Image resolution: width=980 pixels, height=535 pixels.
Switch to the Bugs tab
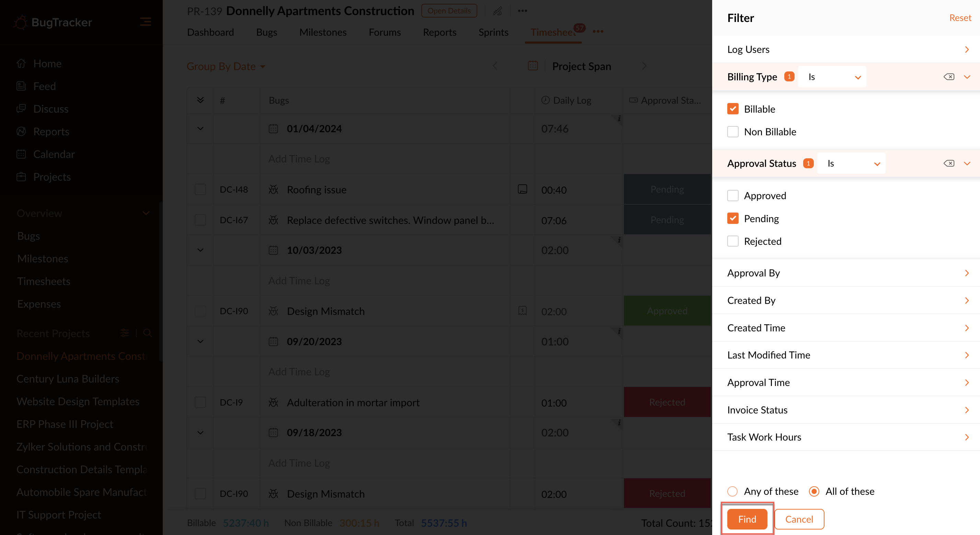click(266, 32)
